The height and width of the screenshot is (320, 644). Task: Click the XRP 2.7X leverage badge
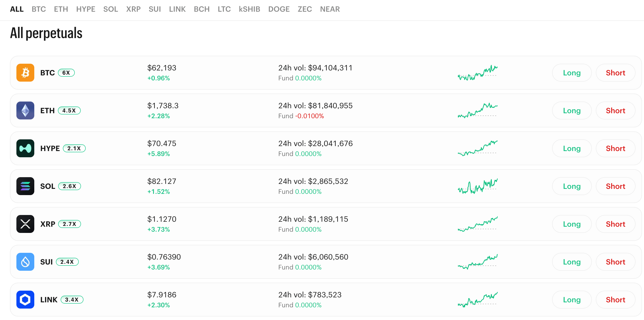[70, 224]
